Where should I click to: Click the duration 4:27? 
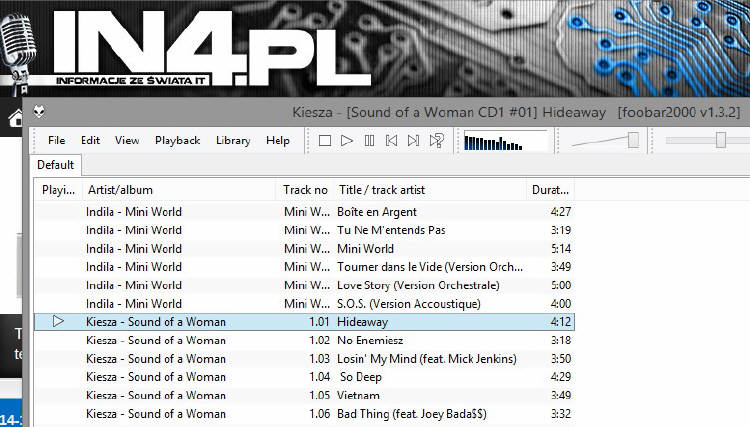tap(561, 212)
